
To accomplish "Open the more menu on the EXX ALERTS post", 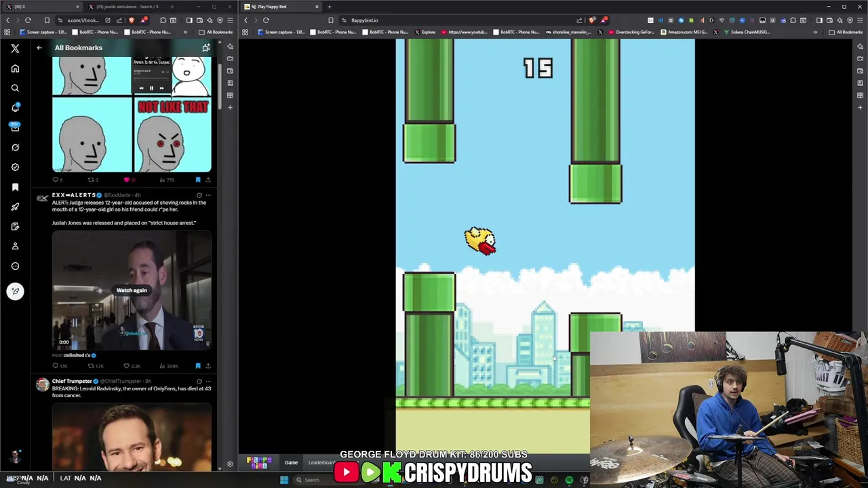I will point(208,195).
